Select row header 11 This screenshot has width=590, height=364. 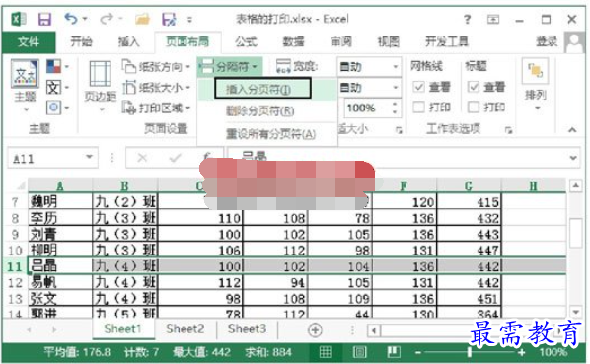(x=15, y=266)
